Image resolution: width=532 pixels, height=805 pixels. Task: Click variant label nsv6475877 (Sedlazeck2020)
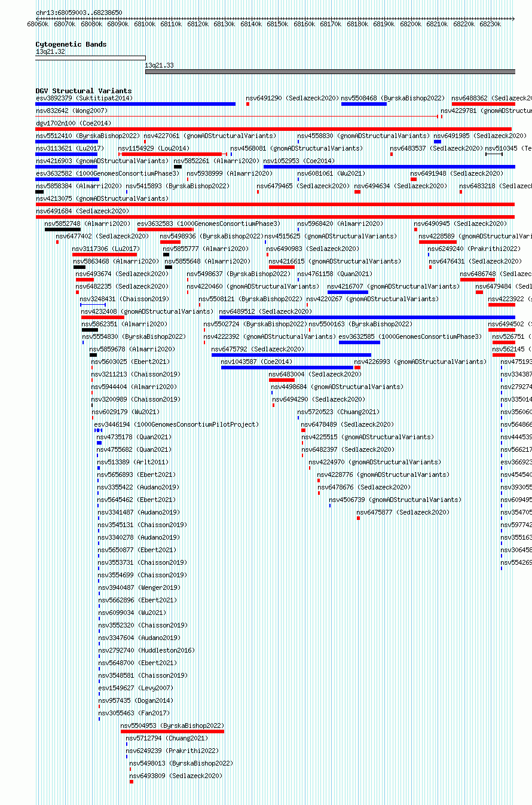pos(403,512)
